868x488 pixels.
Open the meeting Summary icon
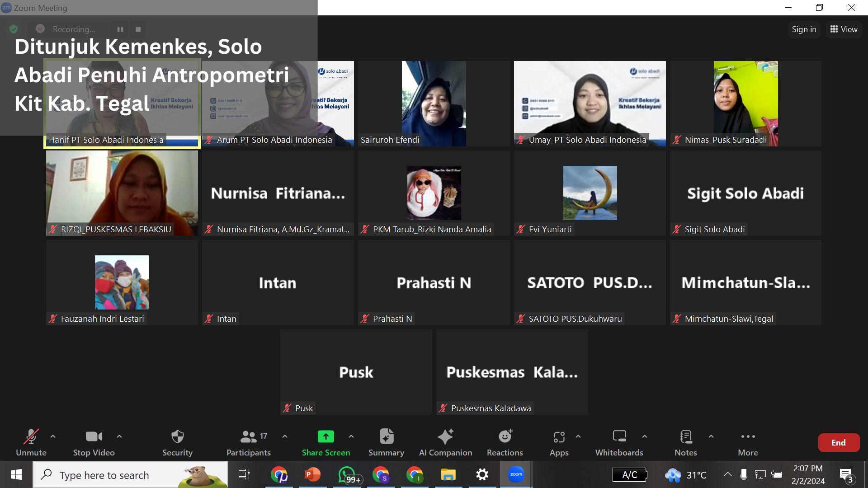click(387, 436)
